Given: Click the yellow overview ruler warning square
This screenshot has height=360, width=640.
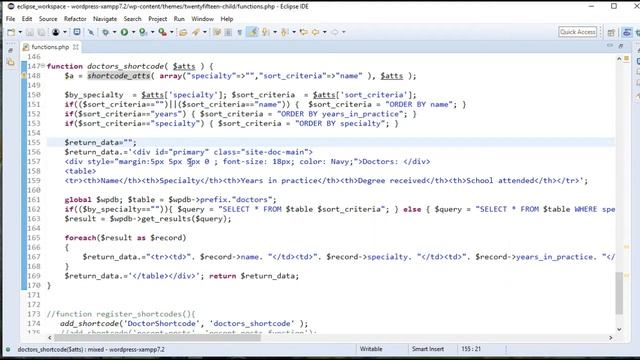Looking at the screenshot, I should point(627,59).
